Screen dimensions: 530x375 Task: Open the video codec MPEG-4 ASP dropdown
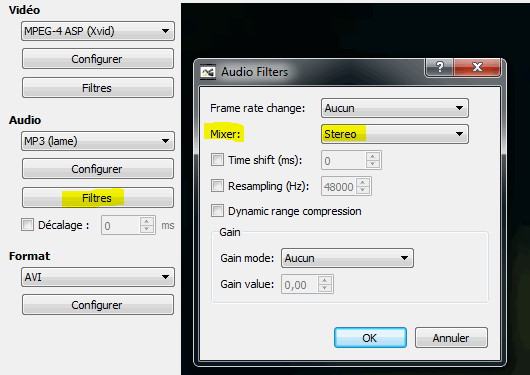coord(98,31)
